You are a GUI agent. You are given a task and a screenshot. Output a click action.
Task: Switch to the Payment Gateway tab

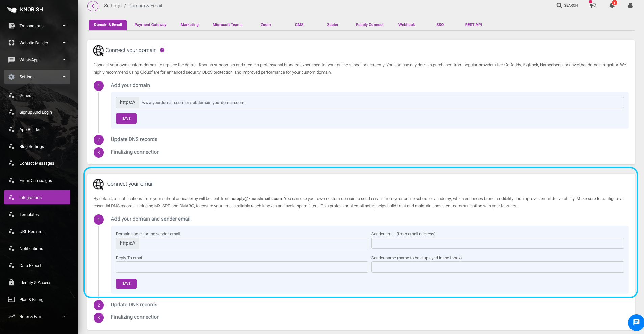150,25
